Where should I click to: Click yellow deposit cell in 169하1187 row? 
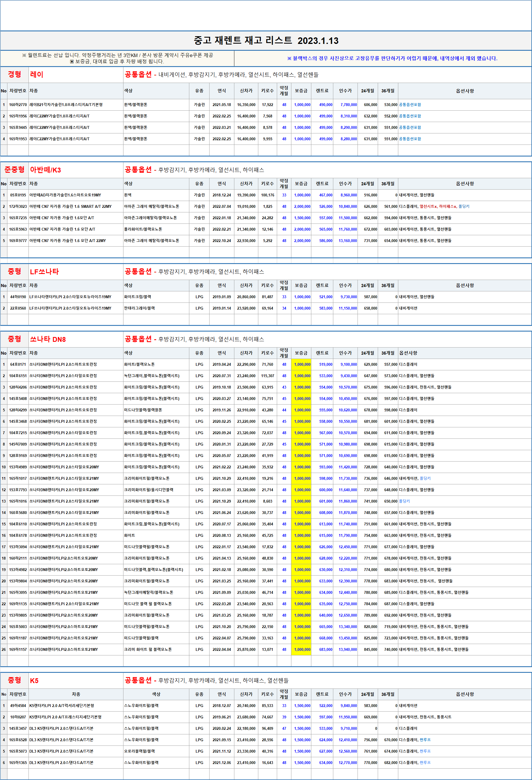tap(301, 638)
